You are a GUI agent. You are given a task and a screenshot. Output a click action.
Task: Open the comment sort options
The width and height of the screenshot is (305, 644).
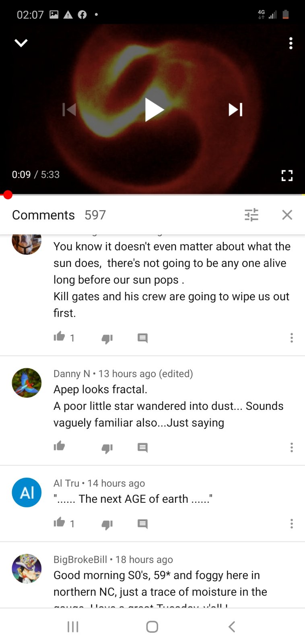click(251, 215)
